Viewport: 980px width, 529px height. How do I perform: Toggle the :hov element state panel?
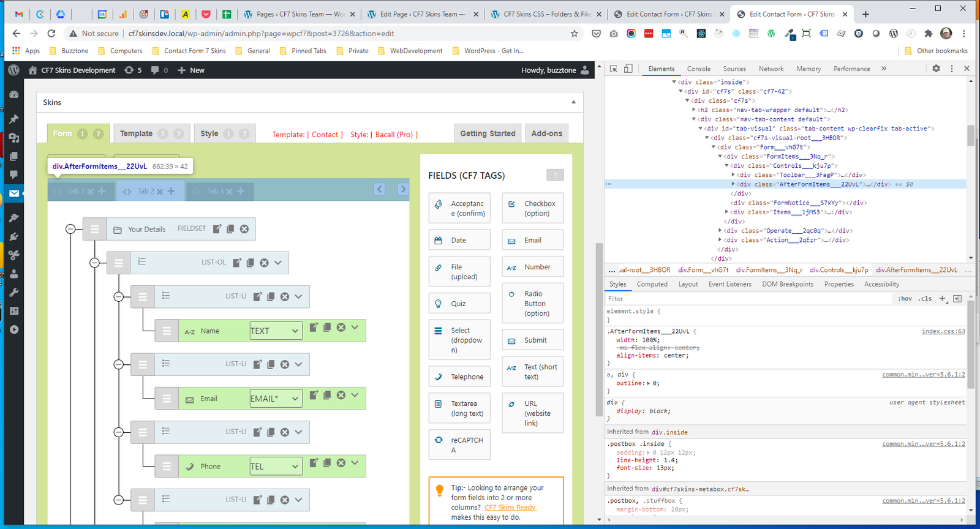[905, 299]
